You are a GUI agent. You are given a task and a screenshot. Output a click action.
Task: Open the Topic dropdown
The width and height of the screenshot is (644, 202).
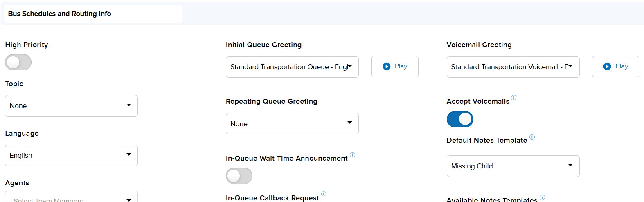71,106
